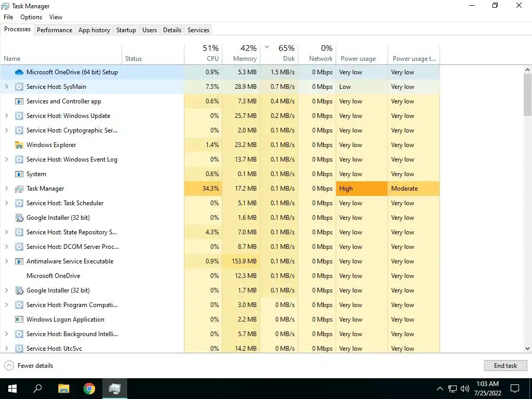
Task: Click the Windows Explorer folder icon in list
Action: coord(19,145)
